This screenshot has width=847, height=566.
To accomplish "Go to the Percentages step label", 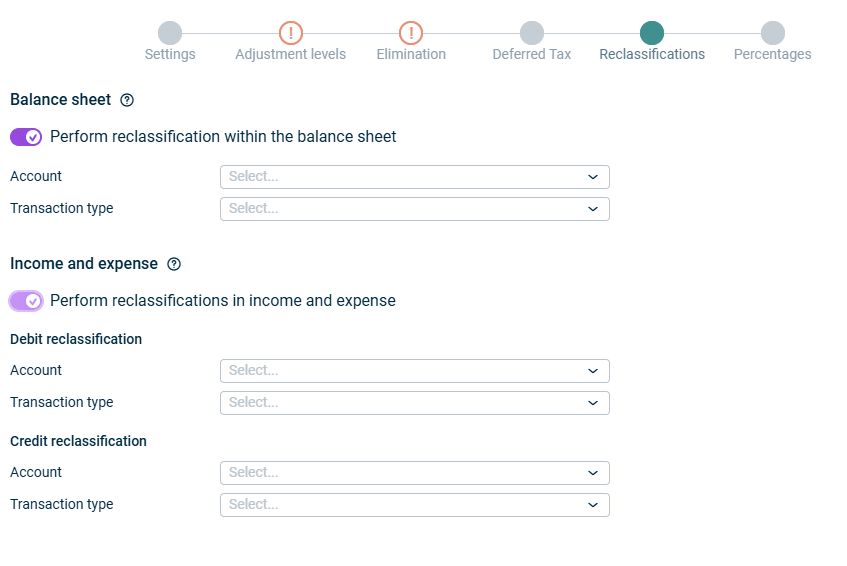I will click(772, 54).
